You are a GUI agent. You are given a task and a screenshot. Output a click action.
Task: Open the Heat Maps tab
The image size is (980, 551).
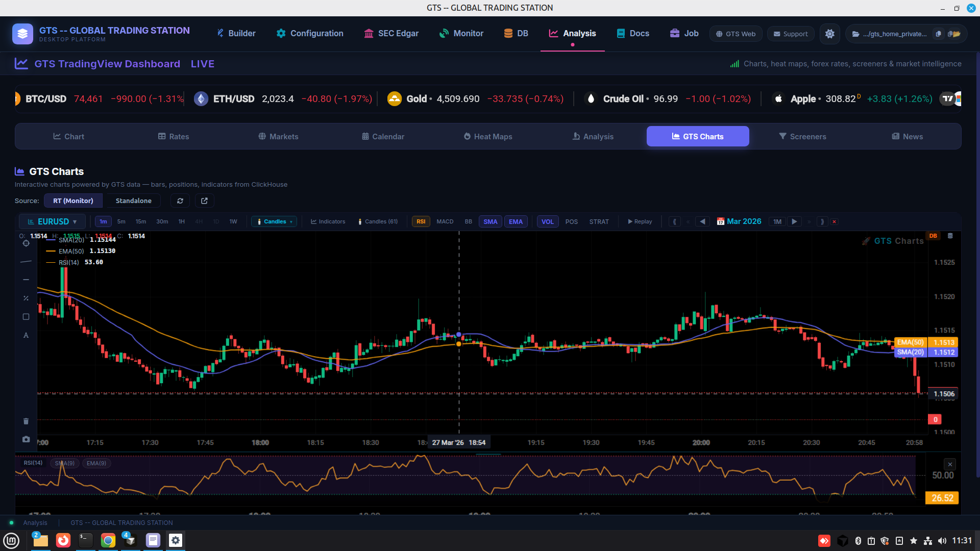[x=488, y=136]
